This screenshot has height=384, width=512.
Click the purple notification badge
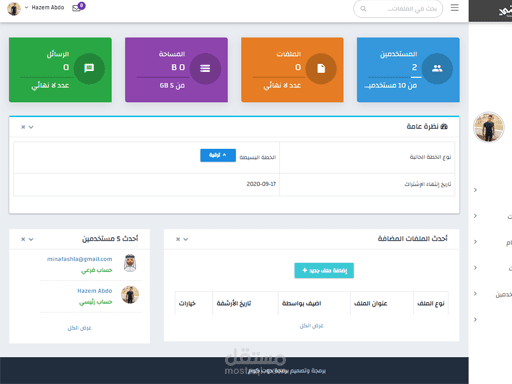tap(82, 5)
